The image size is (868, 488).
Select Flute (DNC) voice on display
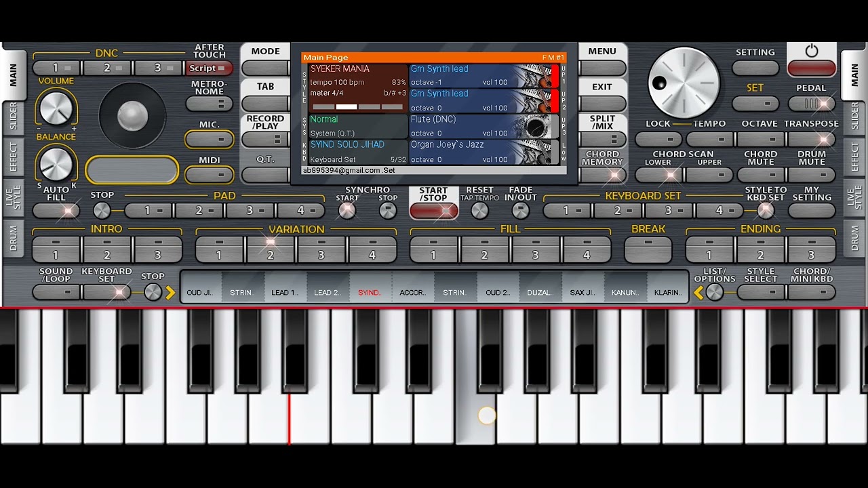484,126
